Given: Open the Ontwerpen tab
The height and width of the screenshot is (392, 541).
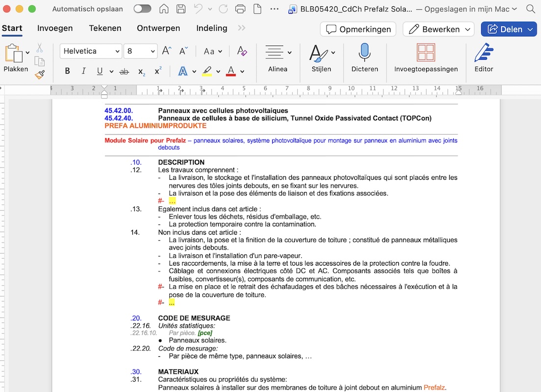Looking at the screenshot, I should 158,28.
